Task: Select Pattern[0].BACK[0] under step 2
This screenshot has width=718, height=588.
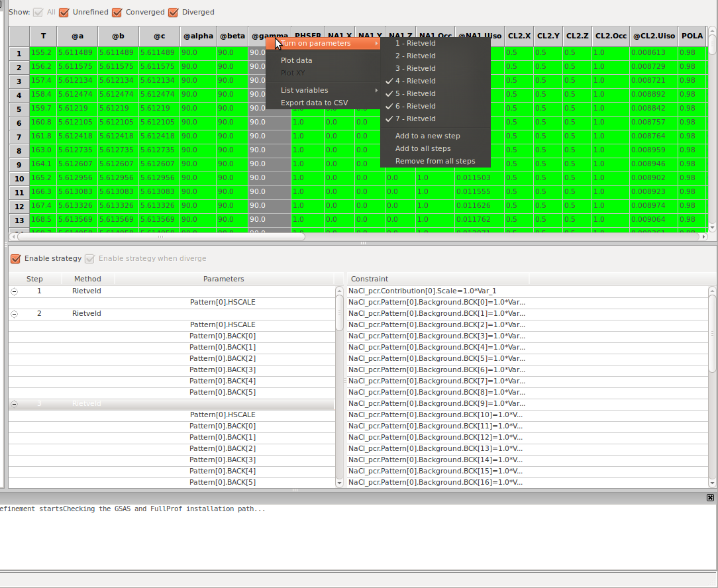Action: tap(223, 336)
